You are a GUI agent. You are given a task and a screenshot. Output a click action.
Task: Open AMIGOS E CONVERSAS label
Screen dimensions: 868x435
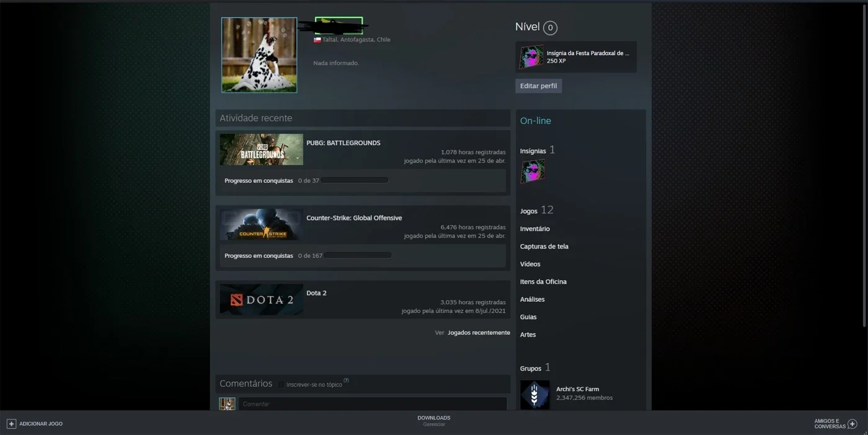(830, 424)
